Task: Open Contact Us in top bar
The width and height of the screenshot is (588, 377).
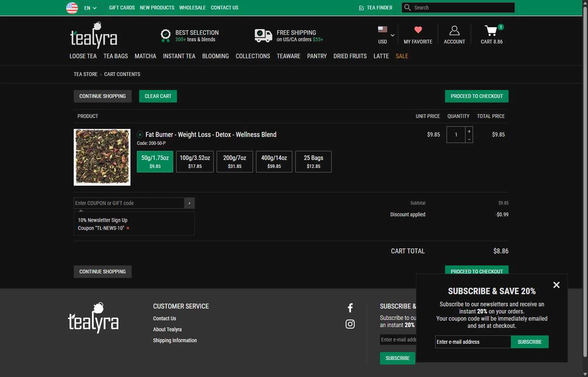Action: tap(225, 8)
